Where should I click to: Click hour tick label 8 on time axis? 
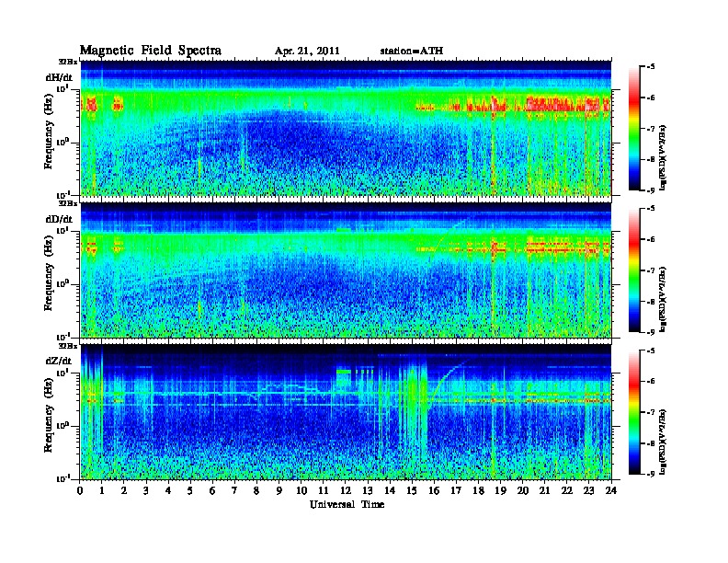point(256,491)
